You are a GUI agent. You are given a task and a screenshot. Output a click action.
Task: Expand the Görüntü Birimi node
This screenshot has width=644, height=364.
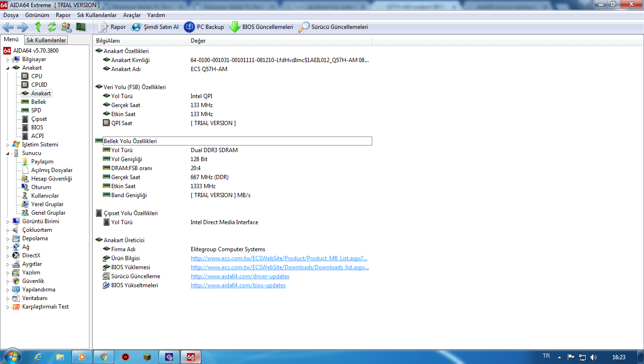click(8, 222)
